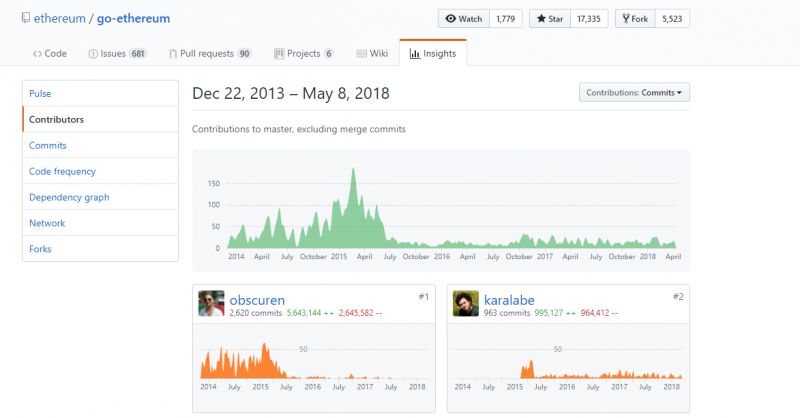Image resolution: width=800 pixels, height=418 pixels.
Task: Click the Projects count badge 6
Action: pos(329,54)
